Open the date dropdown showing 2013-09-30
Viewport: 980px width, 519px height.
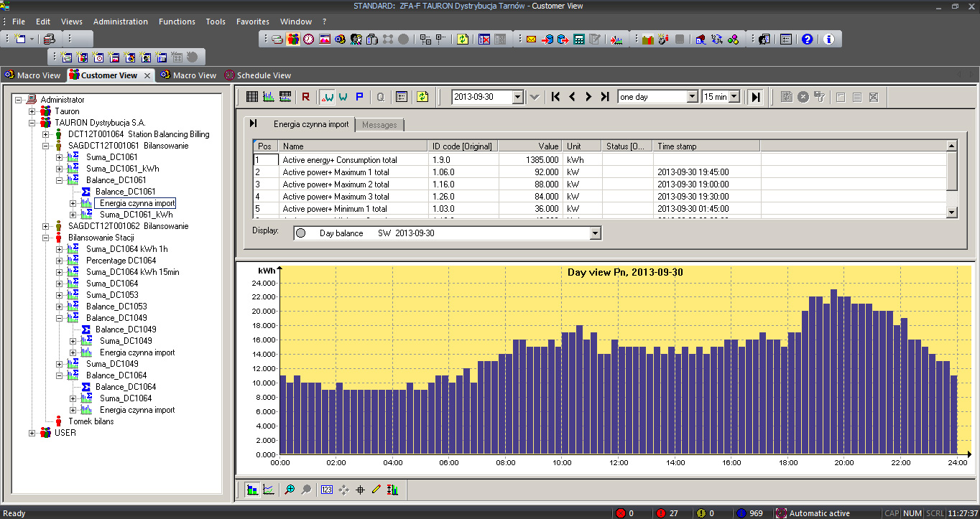pos(517,97)
